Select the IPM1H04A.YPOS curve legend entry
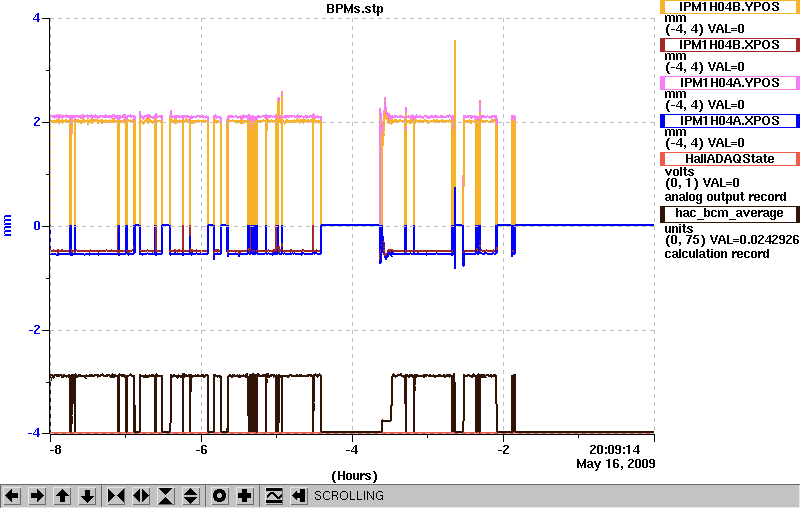 [x=730, y=83]
